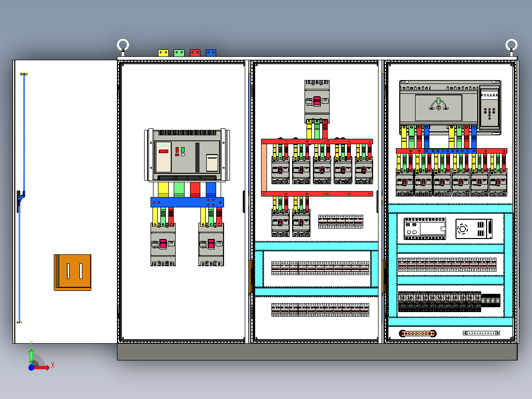Select the gray cabinet base plinth

coord(317,352)
